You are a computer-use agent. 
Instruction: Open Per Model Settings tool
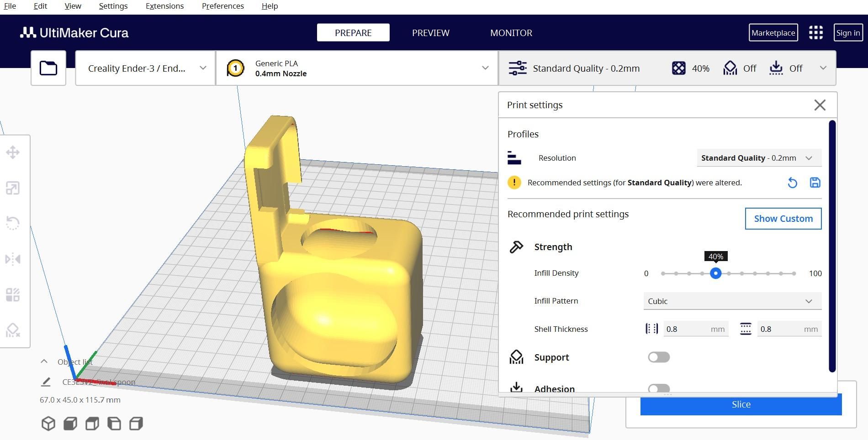click(13, 294)
